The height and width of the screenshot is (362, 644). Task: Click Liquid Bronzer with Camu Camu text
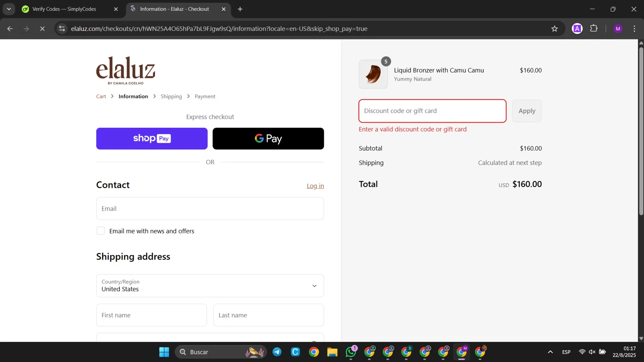pos(439,70)
